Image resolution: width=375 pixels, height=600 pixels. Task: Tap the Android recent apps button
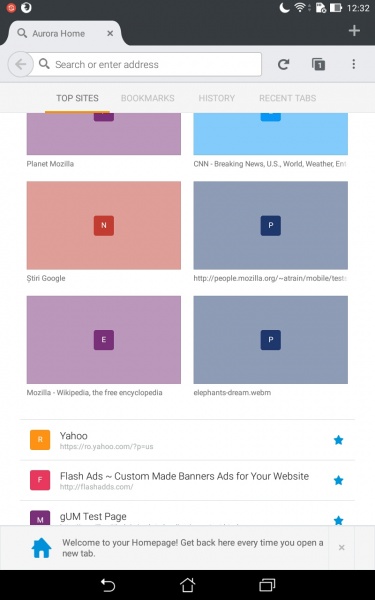(x=267, y=585)
